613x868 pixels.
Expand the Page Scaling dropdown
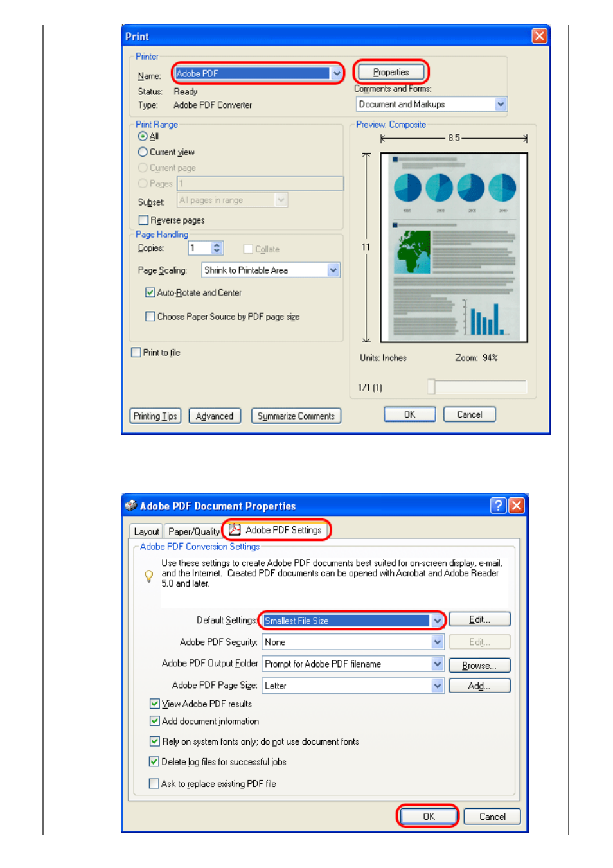click(x=333, y=270)
